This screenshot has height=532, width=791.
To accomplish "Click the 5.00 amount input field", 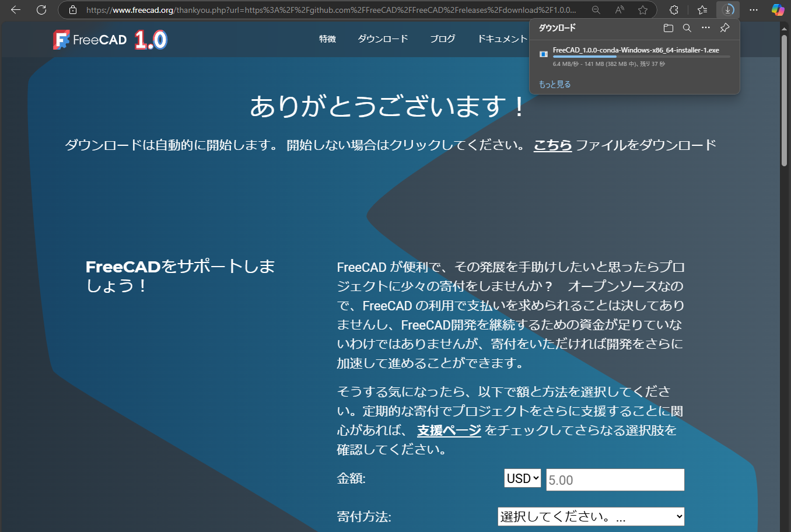I will point(615,480).
